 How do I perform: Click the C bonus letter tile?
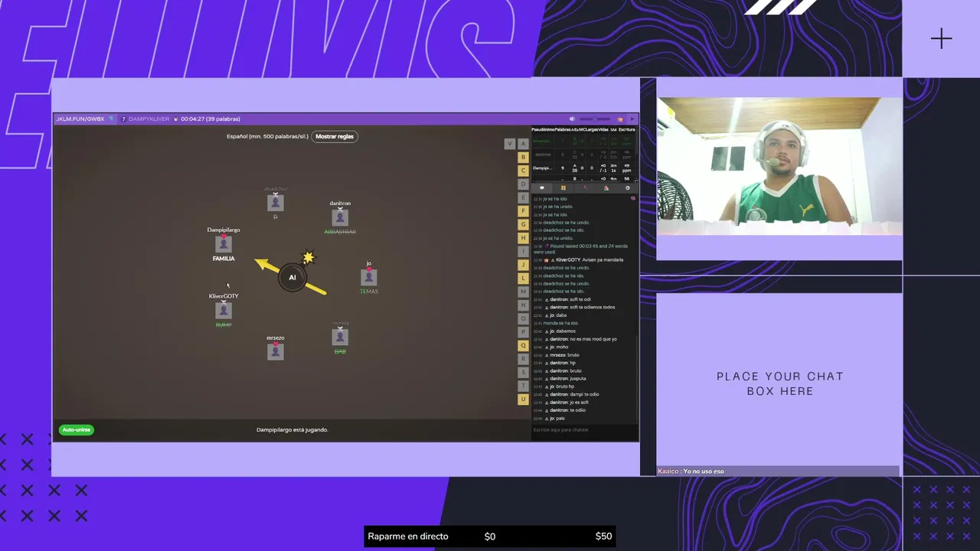pos(524,171)
